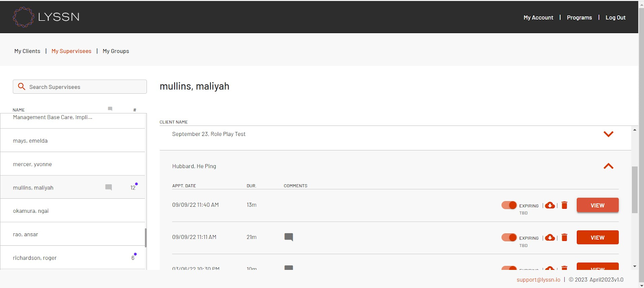Click the Hubbard, He Ping client name
Image resolution: width=644 pixels, height=288 pixels.
pos(194,166)
